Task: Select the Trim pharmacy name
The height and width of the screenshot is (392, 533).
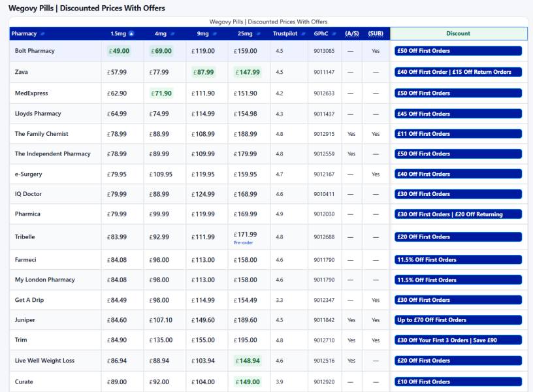Action: pos(21,340)
